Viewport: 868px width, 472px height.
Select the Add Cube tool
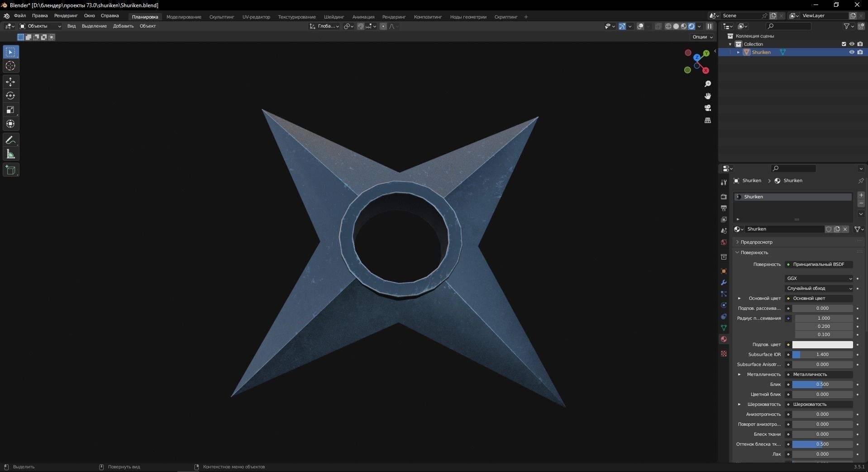10,170
